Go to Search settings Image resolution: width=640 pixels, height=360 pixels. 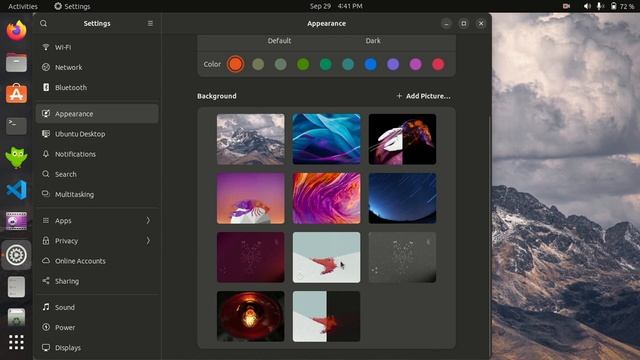pyautogui.click(x=97, y=174)
